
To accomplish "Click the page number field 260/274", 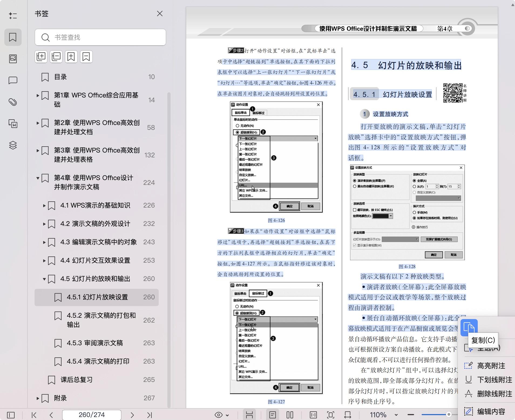I will point(92,415).
